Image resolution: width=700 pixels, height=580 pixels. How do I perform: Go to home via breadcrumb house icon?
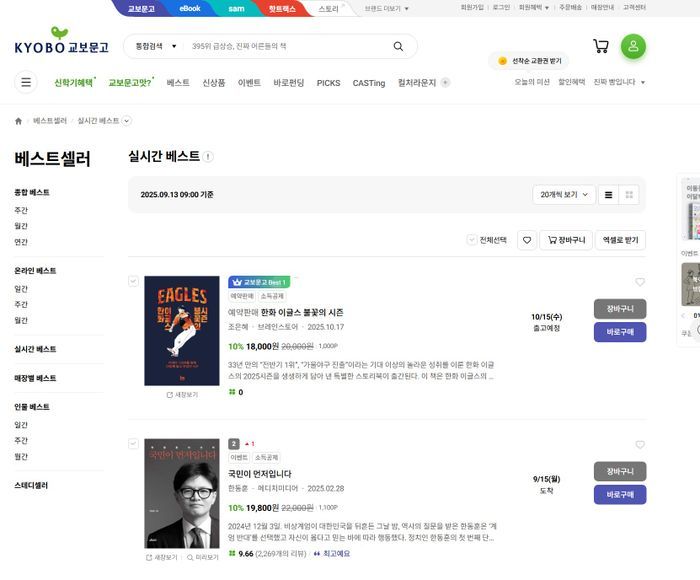pyautogui.click(x=18, y=121)
